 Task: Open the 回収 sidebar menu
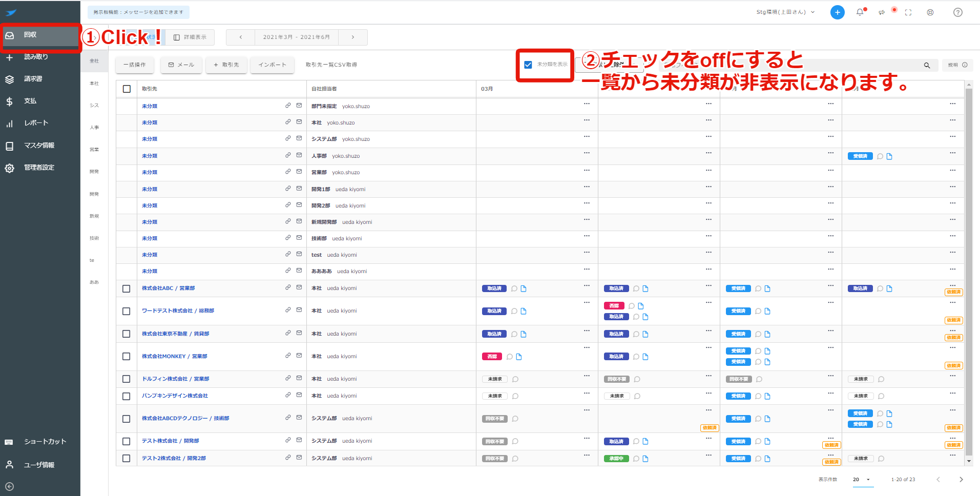(40, 35)
